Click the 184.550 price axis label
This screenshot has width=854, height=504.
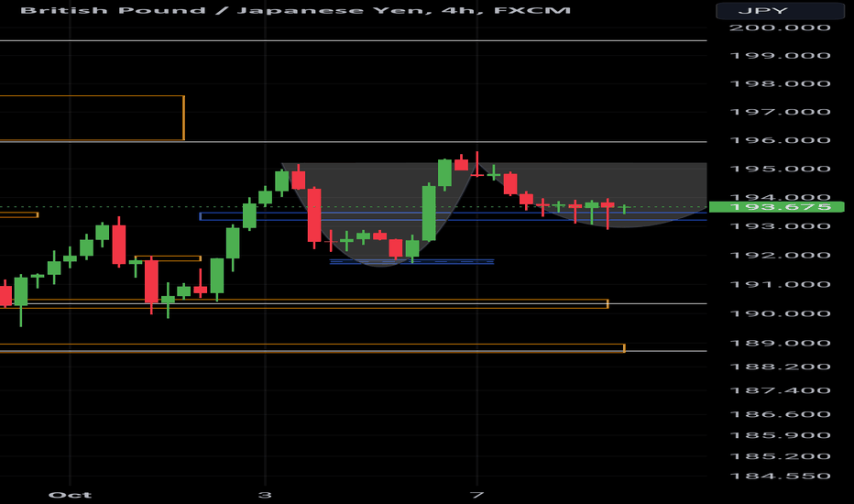click(780, 476)
